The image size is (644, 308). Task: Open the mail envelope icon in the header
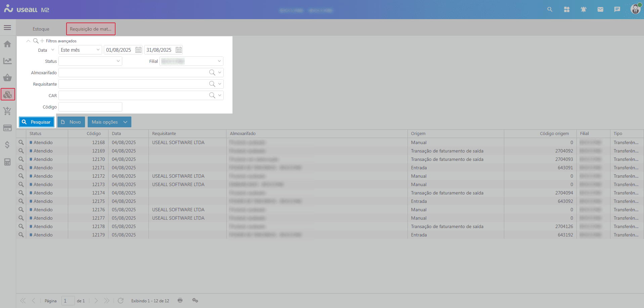click(600, 9)
